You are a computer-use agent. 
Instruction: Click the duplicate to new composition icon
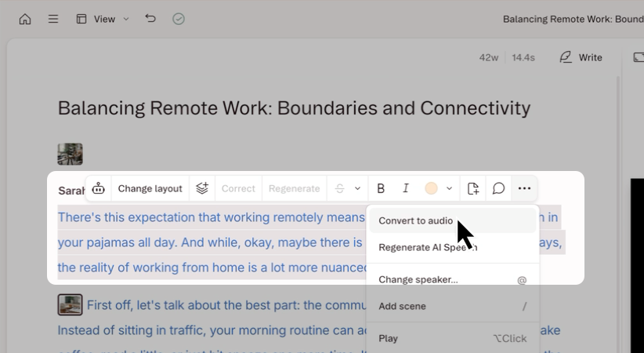[x=473, y=188]
